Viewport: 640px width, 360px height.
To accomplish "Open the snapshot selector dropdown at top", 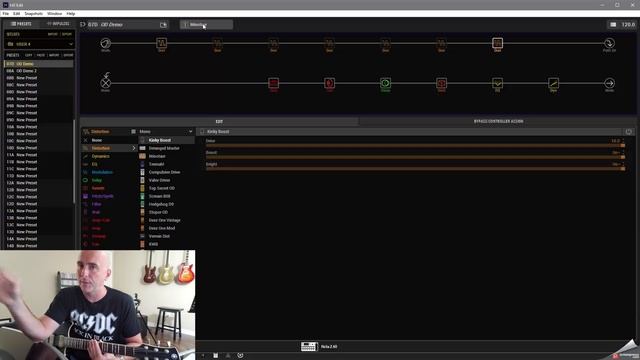I will [x=207, y=24].
